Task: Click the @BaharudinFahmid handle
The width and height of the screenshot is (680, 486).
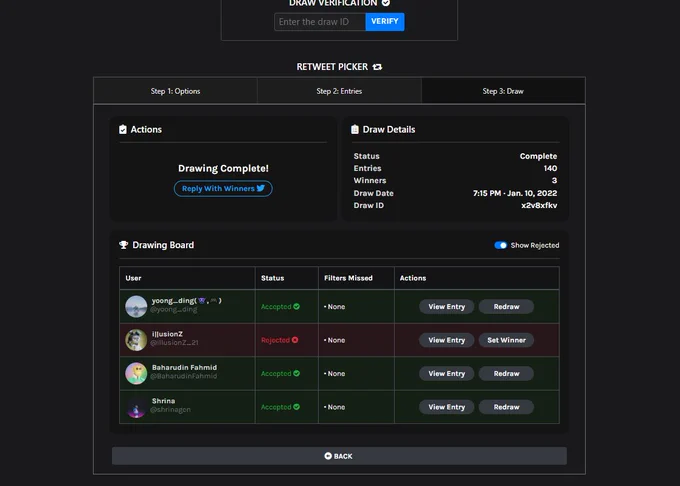Action: (x=183, y=376)
